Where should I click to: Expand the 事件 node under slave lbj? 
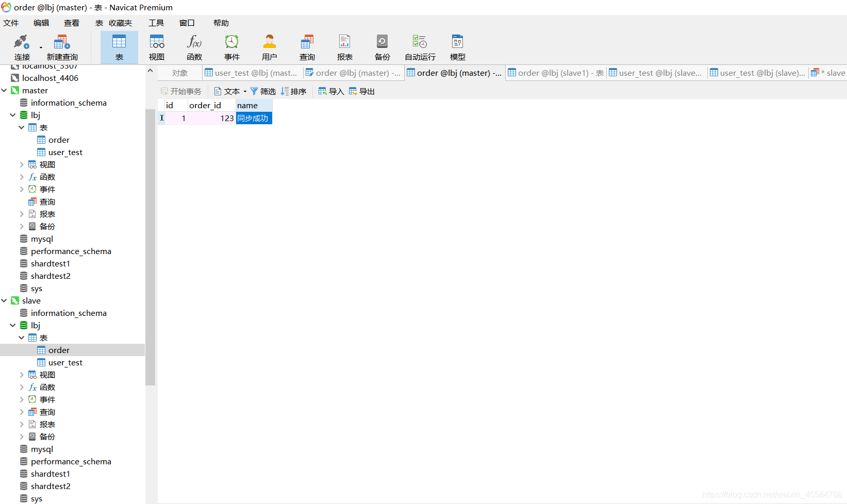tap(22, 399)
